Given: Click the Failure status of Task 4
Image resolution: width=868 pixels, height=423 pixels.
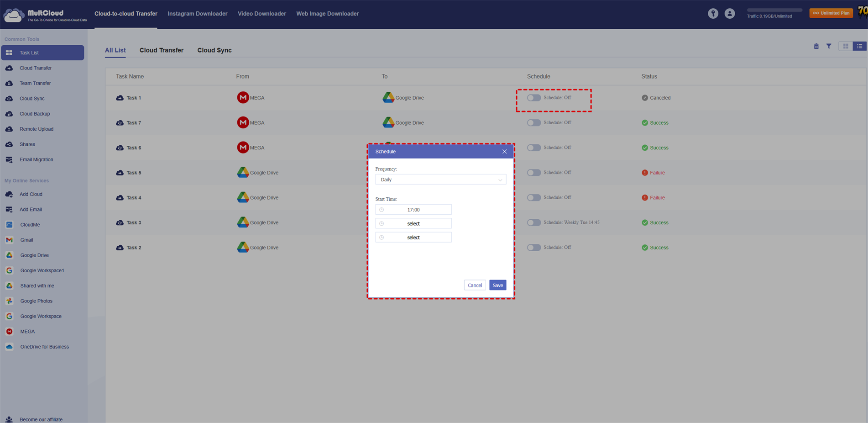Looking at the screenshot, I should coord(653,198).
